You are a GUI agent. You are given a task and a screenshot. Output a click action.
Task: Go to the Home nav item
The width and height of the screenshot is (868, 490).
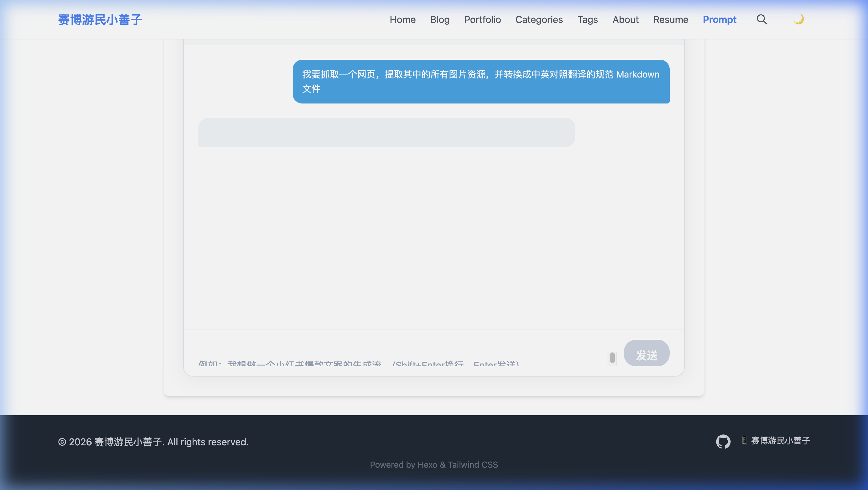click(402, 20)
